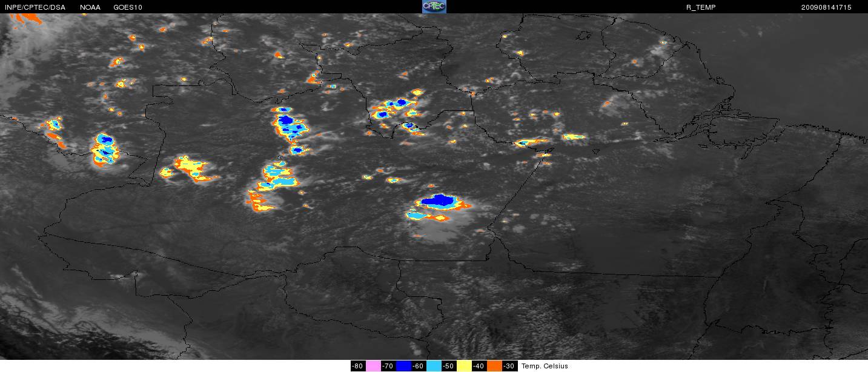
Task: Click the -60 legend value
Action: 419,366
